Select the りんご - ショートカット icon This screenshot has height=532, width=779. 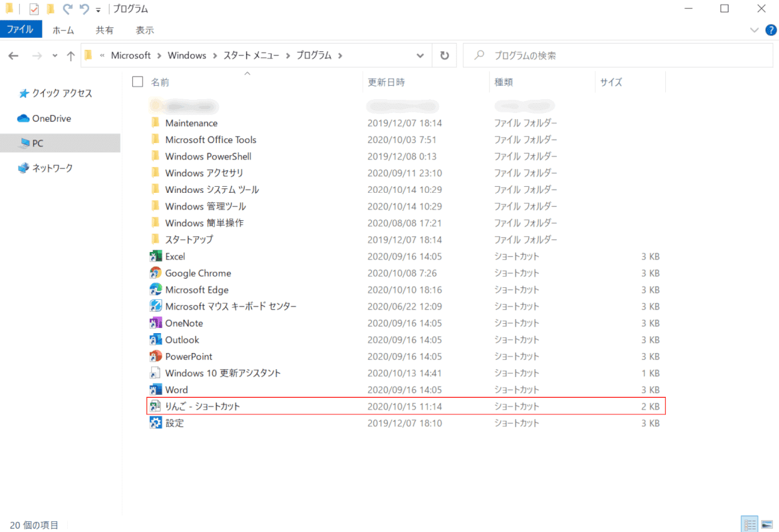coord(156,406)
